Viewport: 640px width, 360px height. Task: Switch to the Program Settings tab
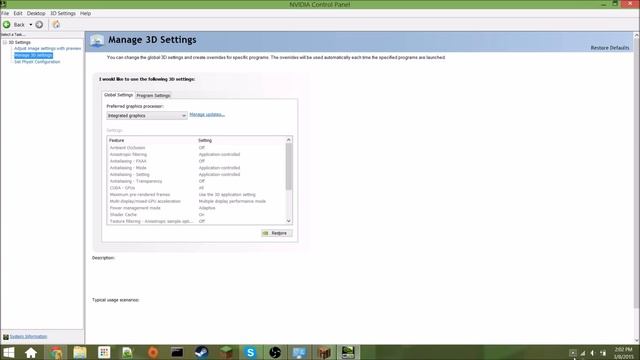click(x=153, y=96)
